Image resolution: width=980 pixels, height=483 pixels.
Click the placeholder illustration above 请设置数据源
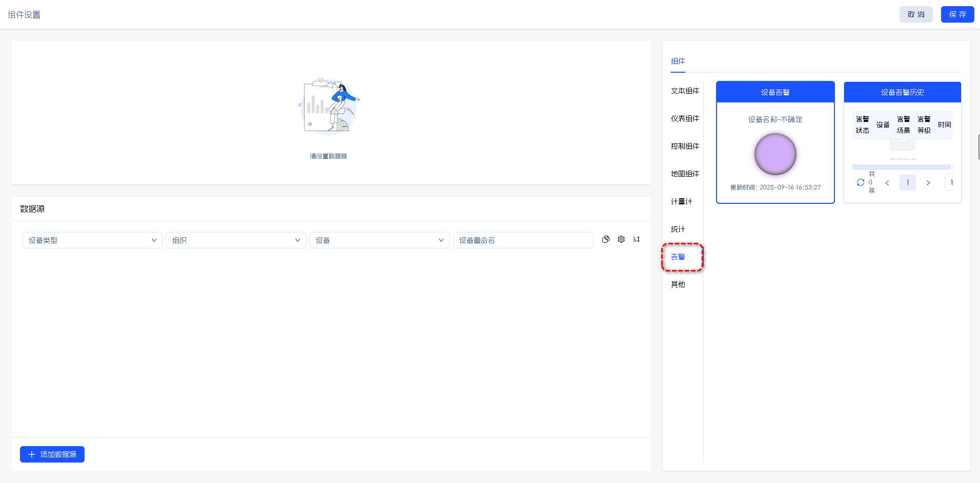329,106
